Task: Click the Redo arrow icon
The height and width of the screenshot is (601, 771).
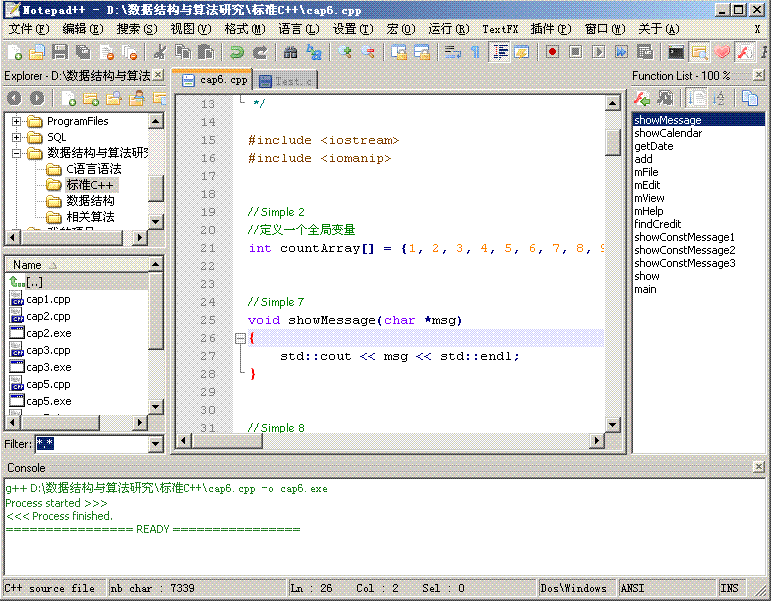Action: pos(260,52)
